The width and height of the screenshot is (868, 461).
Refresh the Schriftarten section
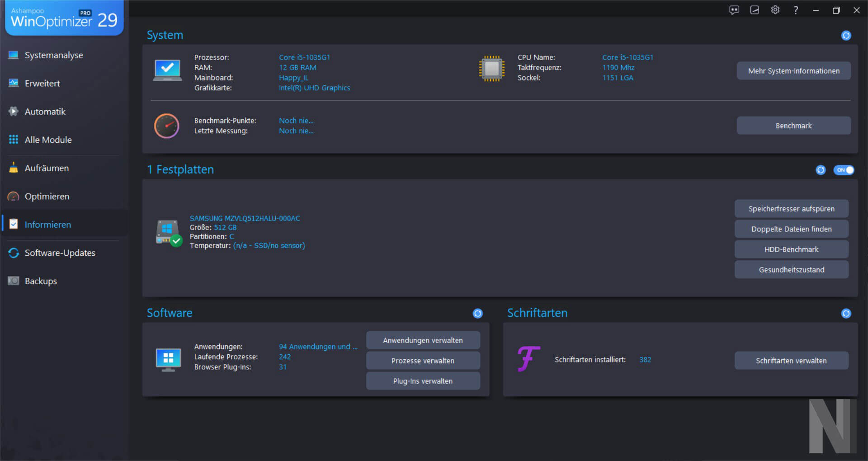pyautogui.click(x=846, y=313)
